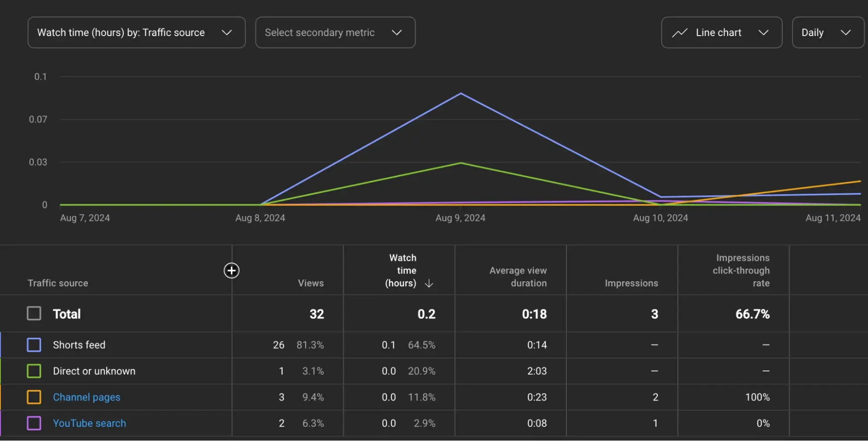Screen dimensions: 868x441
Task: Click the line chart icon in chart type selector
Action: (680, 33)
